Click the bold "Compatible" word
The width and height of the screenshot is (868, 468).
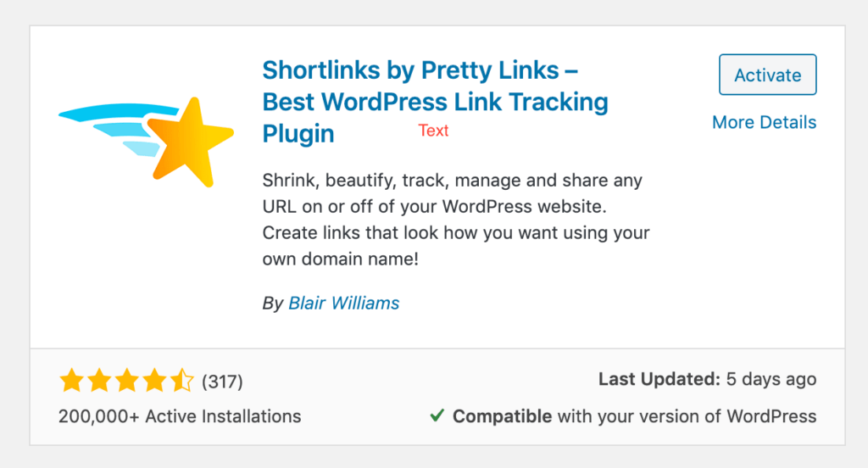(x=503, y=416)
